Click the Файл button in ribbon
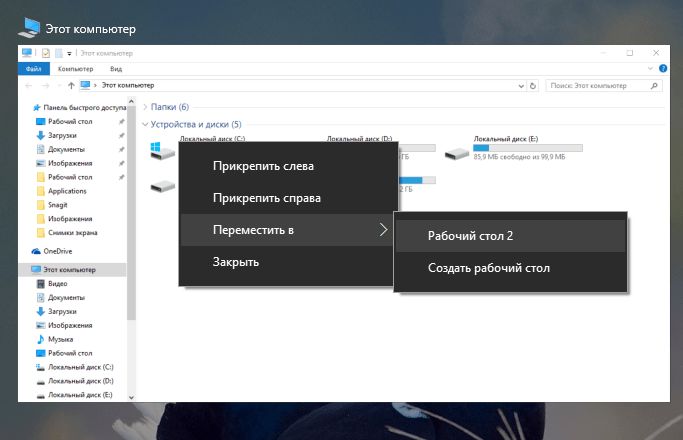The height and width of the screenshot is (440, 683). pos(33,68)
